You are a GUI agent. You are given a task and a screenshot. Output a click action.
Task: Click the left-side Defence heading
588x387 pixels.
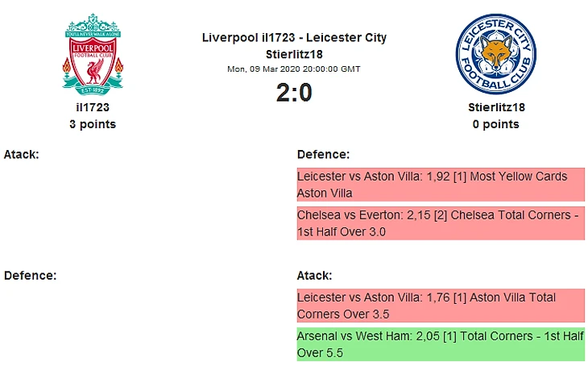click(x=30, y=276)
